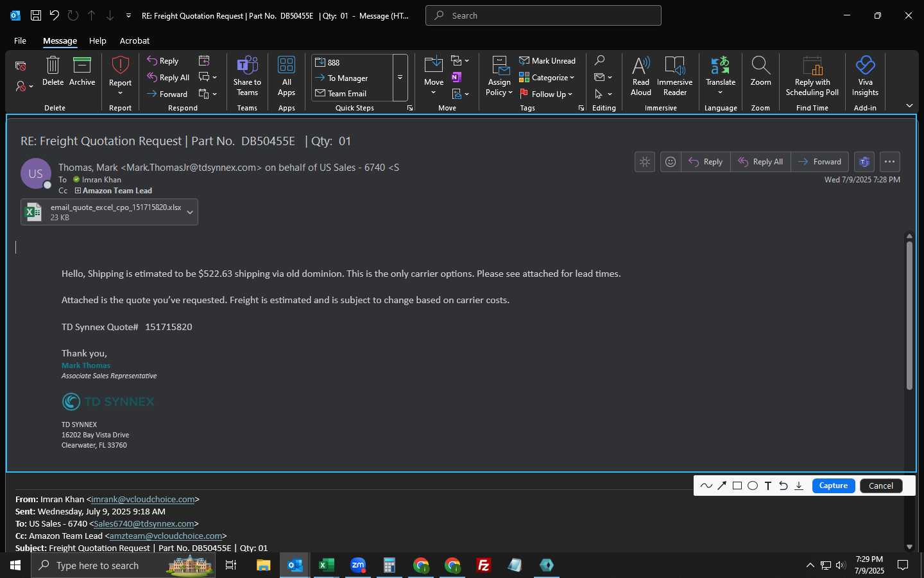Run the 888 quick step
Image resolution: width=924 pixels, height=578 pixels.
point(352,62)
